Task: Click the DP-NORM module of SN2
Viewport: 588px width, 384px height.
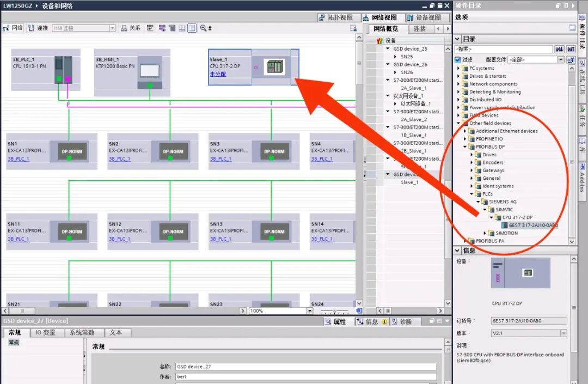Action: (173, 151)
